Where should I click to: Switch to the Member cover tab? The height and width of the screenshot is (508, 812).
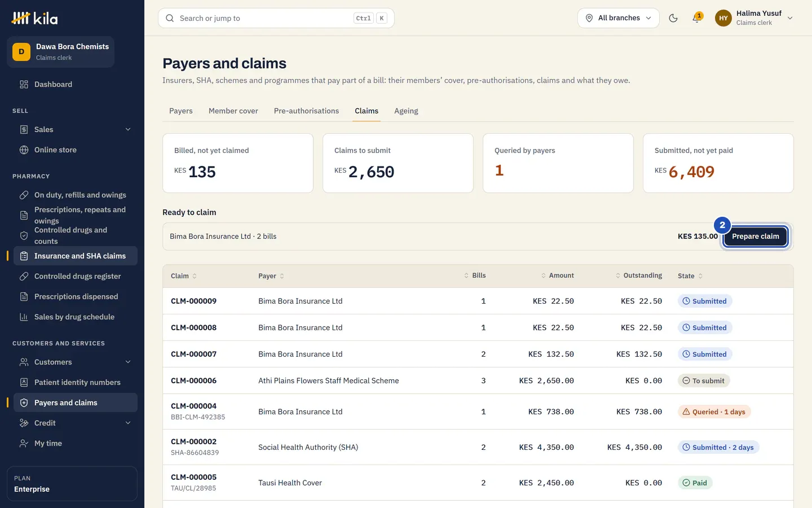tap(233, 111)
